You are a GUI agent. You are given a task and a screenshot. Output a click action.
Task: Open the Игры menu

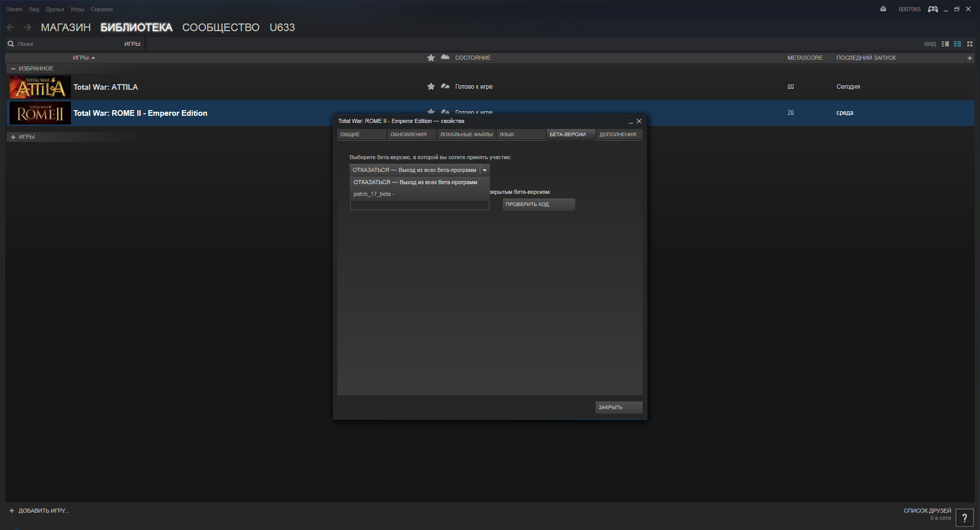tap(78, 9)
